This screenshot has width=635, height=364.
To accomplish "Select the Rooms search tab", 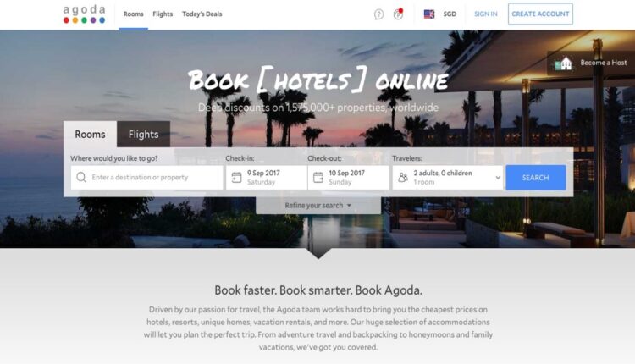I will pyautogui.click(x=90, y=134).
